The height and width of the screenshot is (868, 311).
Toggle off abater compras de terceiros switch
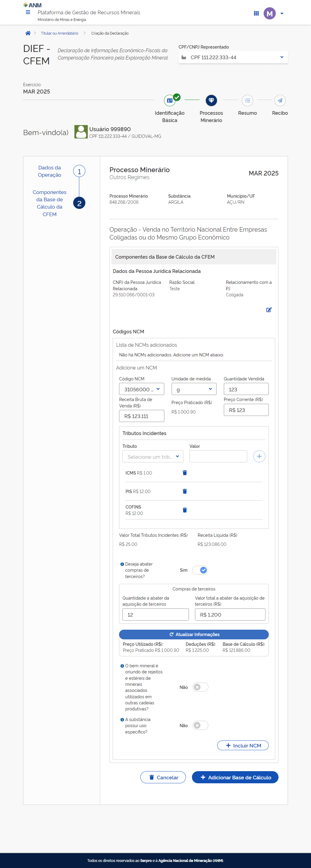coord(200,570)
